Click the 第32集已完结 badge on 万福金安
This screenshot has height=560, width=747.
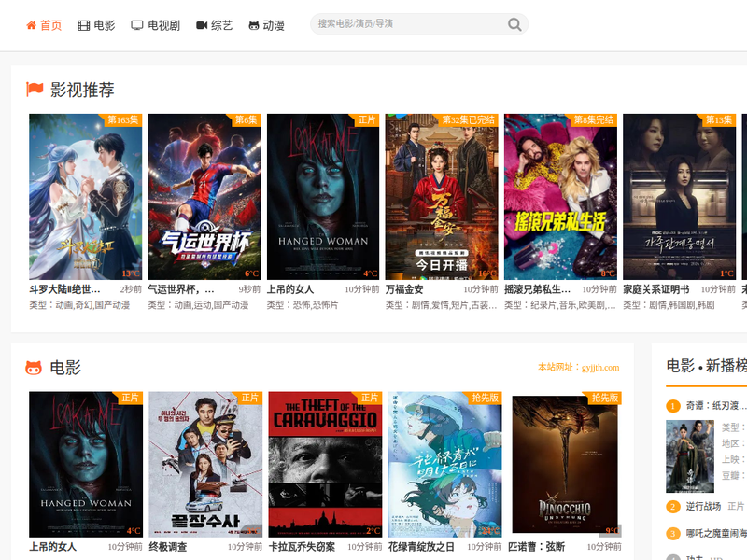(468, 120)
